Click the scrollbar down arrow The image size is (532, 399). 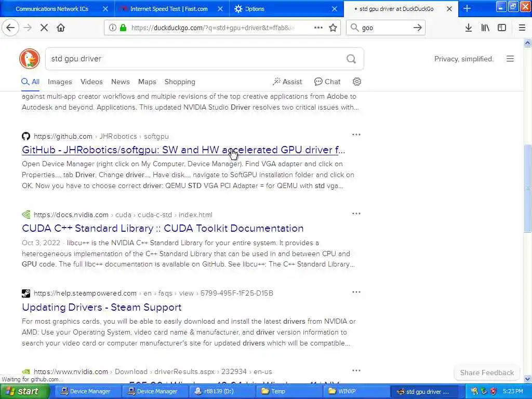tap(527, 379)
